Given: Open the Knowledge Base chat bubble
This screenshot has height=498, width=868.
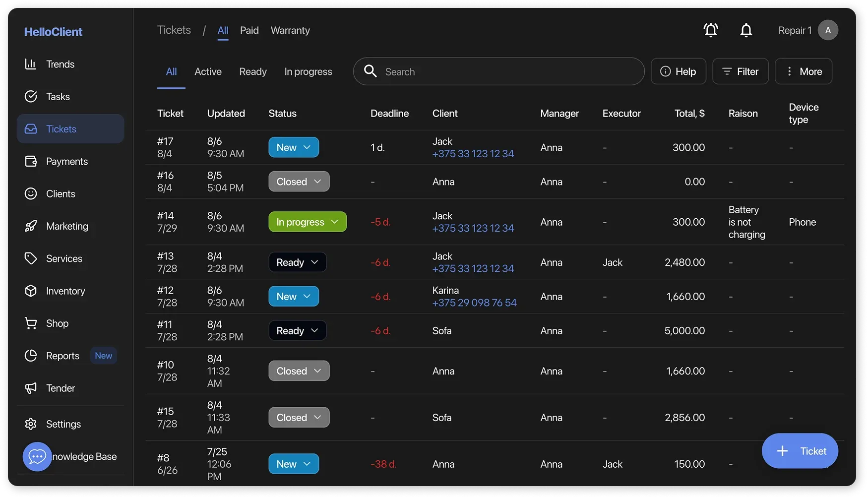Looking at the screenshot, I should [x=37, y=456].
